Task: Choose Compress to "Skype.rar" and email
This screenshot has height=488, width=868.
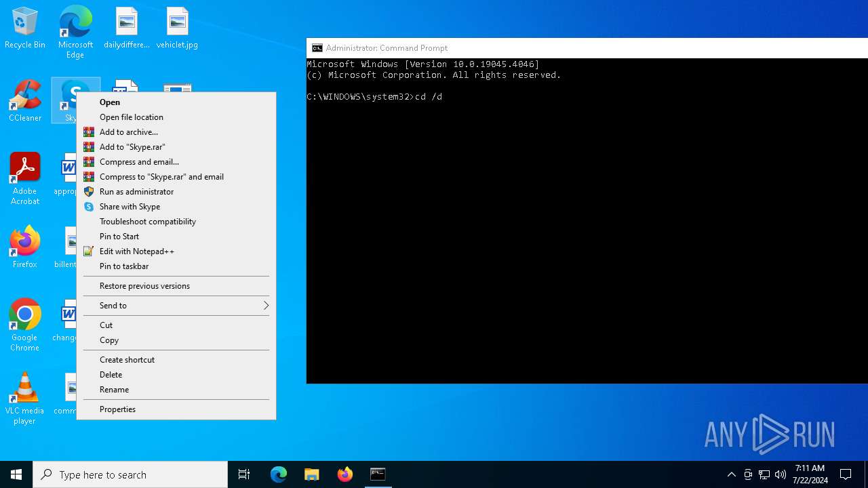Action: click(176, 177)
